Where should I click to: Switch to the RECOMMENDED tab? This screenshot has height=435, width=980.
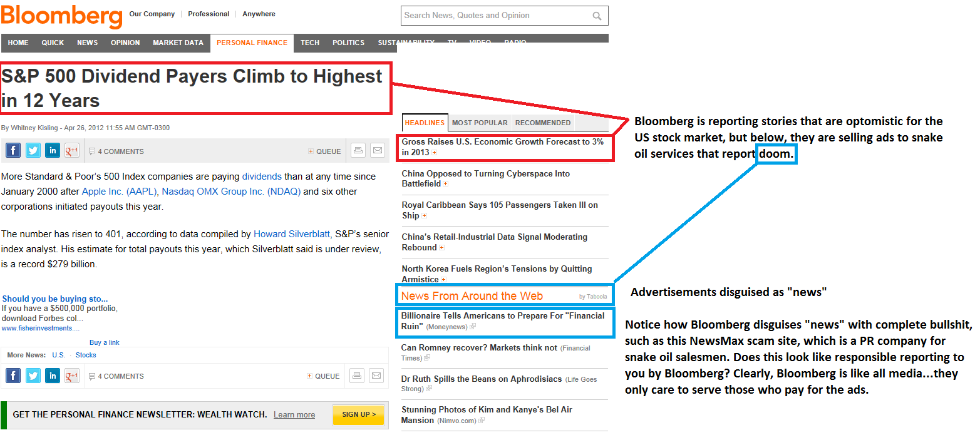coord(543,123)
